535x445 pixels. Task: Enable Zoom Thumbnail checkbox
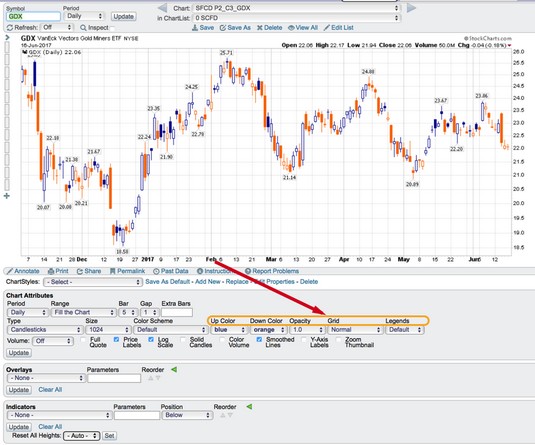pos(338,340)
